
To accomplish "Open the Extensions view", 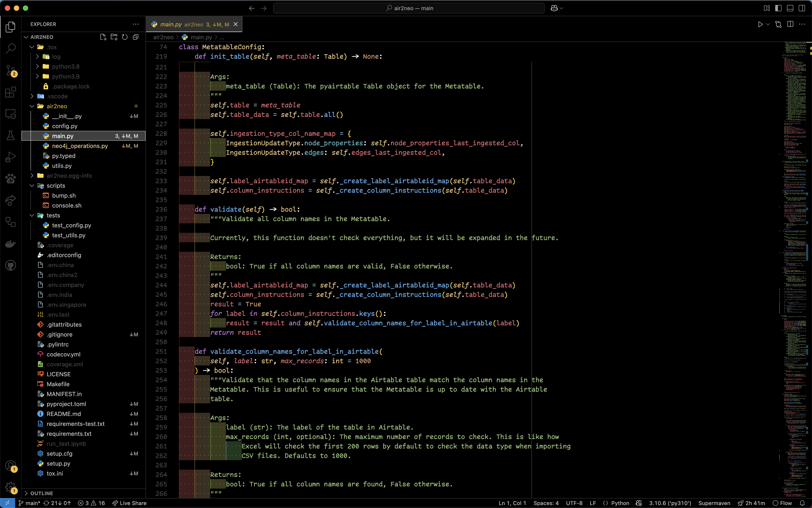I will (x=10, y=92).
